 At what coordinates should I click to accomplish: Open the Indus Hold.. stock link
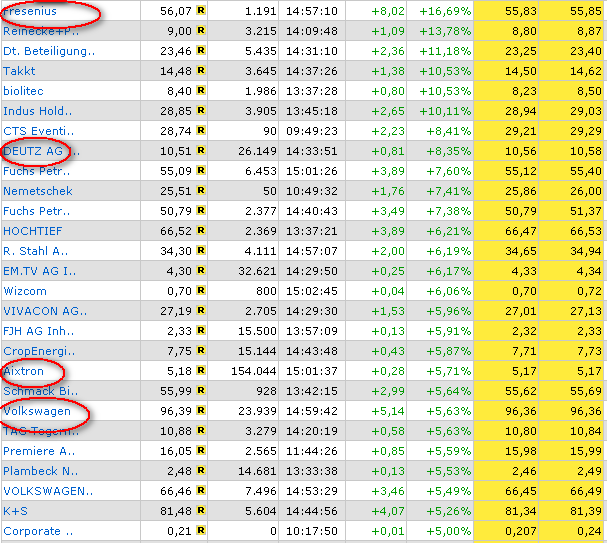coord(38,111)
